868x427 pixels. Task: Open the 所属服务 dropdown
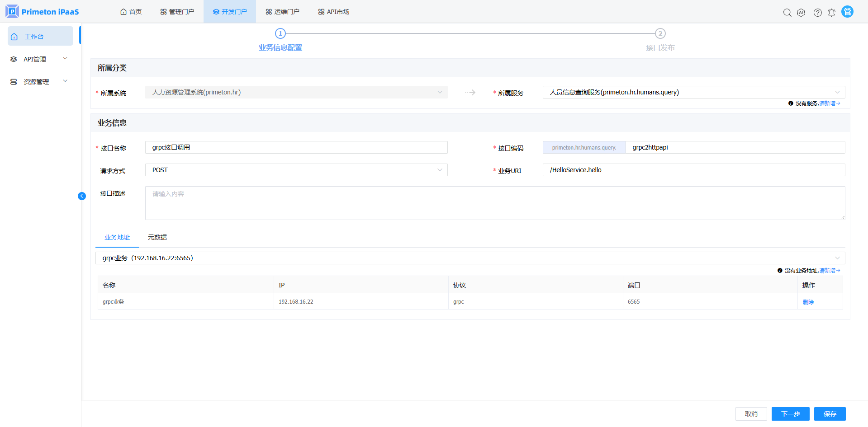(x=693, y=92)
